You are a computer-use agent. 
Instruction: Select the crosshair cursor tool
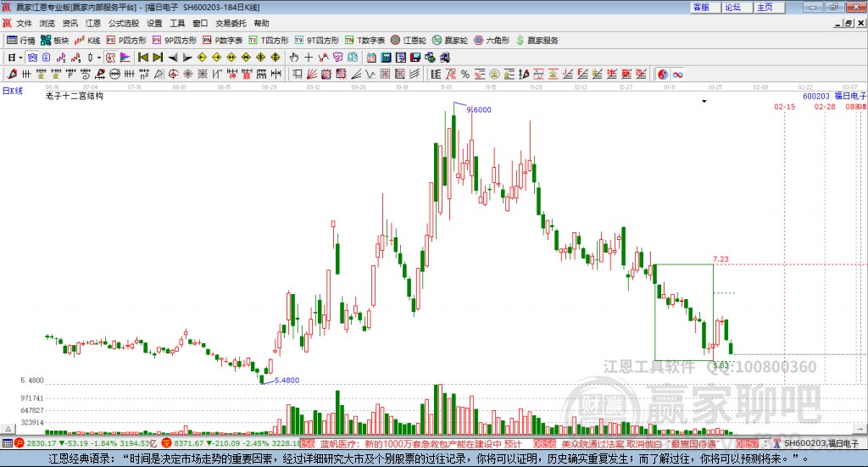click(x=309, y=58)
